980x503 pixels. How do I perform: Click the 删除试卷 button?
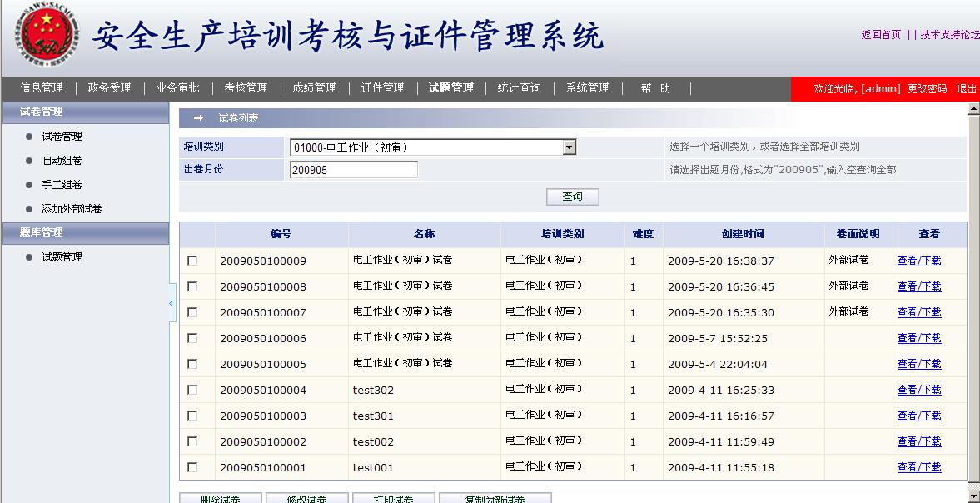click(220, 498)
